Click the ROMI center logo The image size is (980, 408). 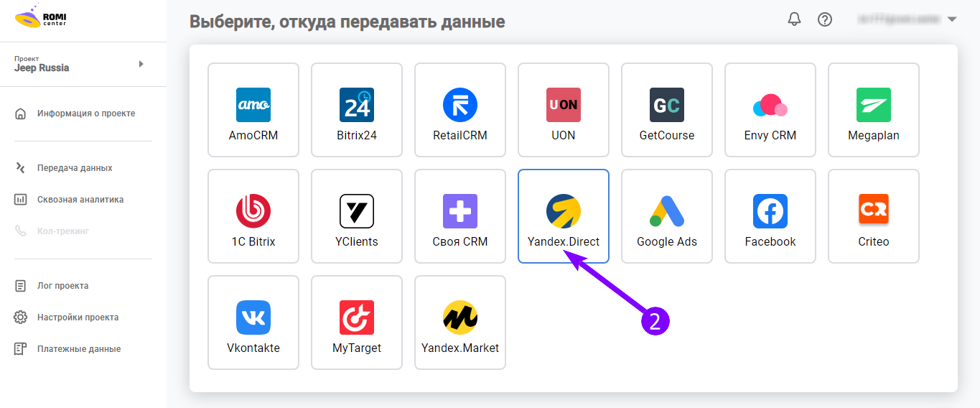(39, 17)
